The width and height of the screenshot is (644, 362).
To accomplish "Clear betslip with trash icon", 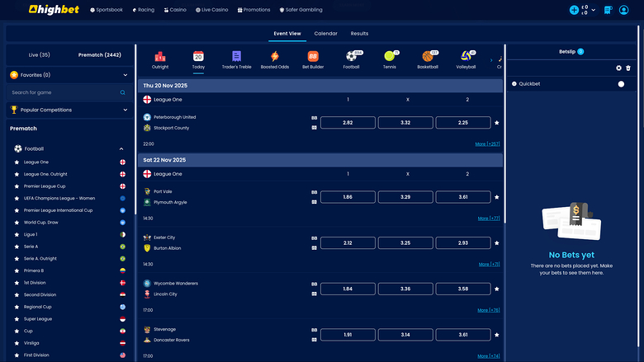I will (x=628, y=68).
